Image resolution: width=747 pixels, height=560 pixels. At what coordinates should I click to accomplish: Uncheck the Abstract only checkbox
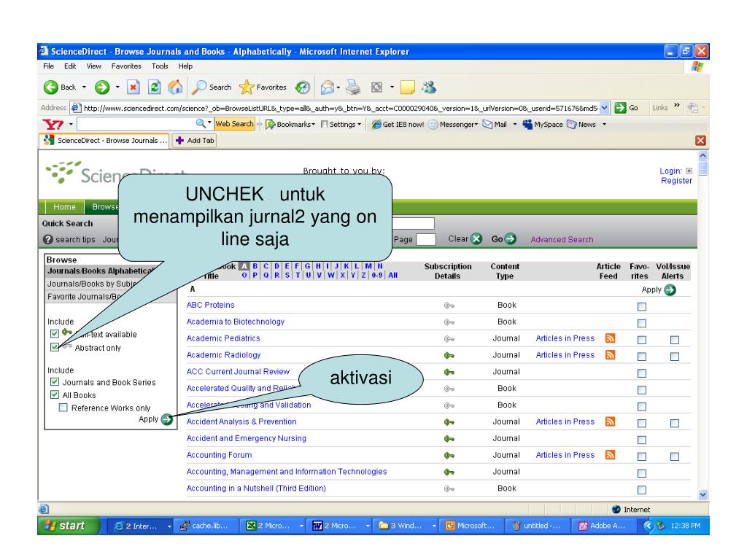55,347
